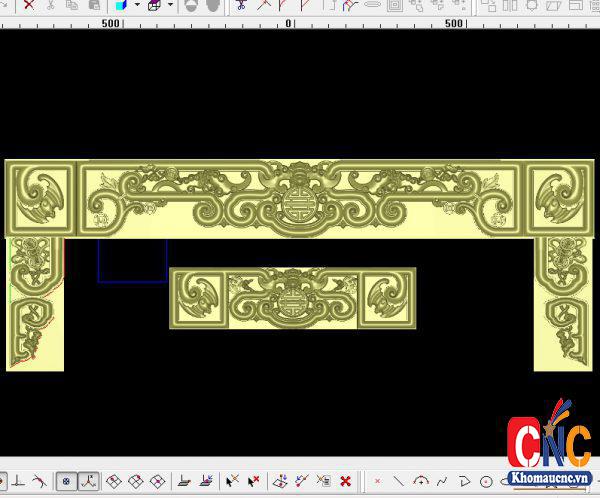Click the horizontal ruler at the 0 mark
The height and width of the screenshot is (498, 600).
tap(289, 22)
